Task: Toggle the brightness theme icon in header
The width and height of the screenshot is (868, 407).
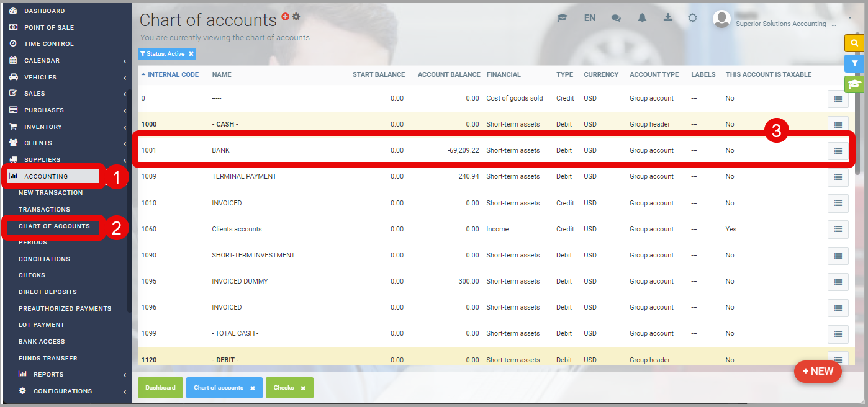Action: click(x=693, y=18)
